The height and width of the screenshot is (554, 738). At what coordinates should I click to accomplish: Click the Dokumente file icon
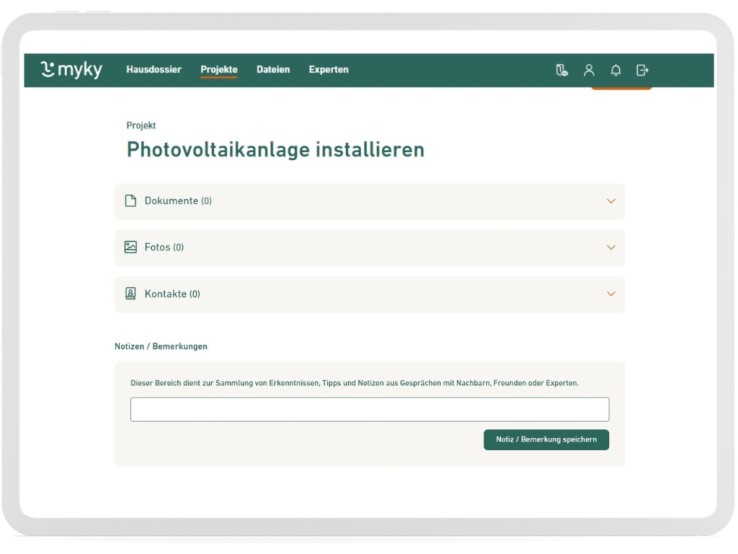pyautogui.click(x=130, y=201)
